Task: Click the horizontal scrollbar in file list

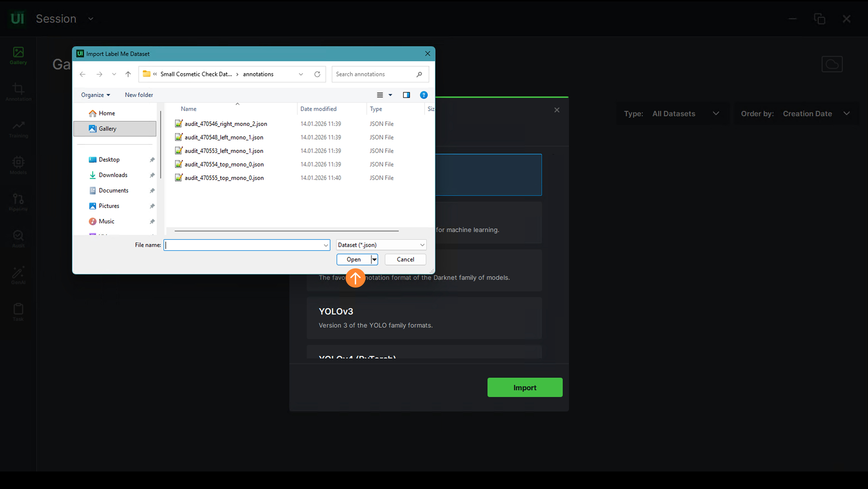Action: point(286,231)
